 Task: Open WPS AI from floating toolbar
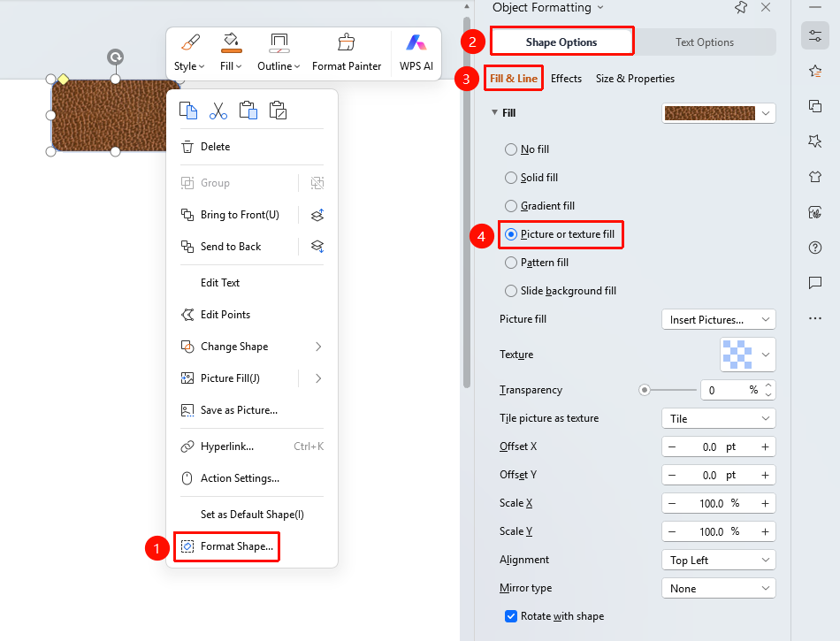click(x=416, y=52)
